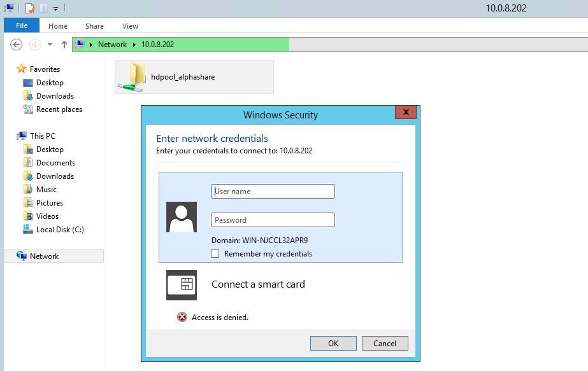Image resolution: width=588 pixels, height=371 pixels.
Task: Open the Pictures folder
Action: coord(50,203)
